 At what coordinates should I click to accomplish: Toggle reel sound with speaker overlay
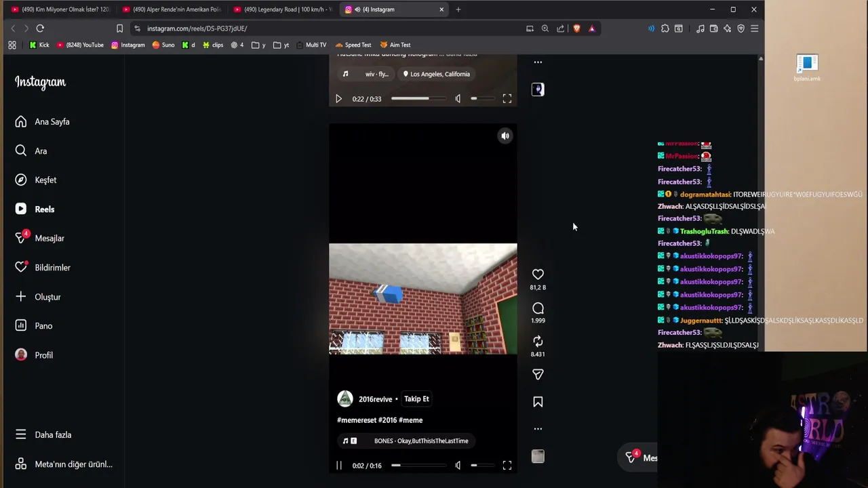point(505,136)
